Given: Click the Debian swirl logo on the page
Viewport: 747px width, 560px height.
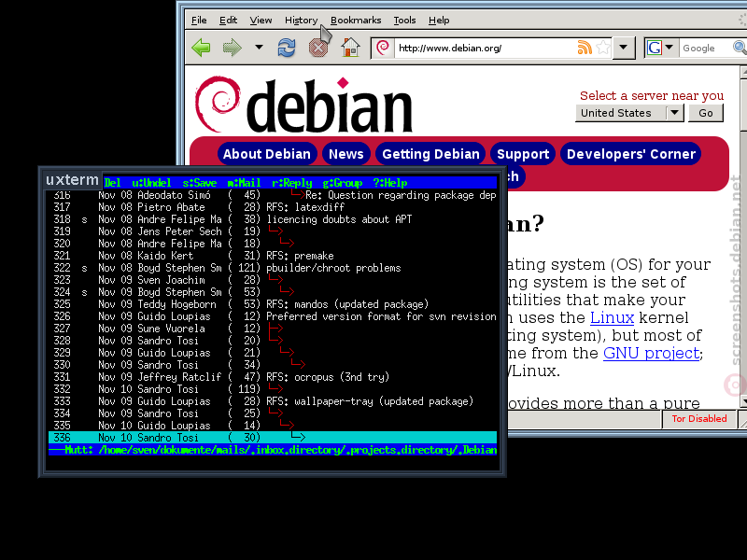Looking at the screenshot, I should tap(218, 104).
